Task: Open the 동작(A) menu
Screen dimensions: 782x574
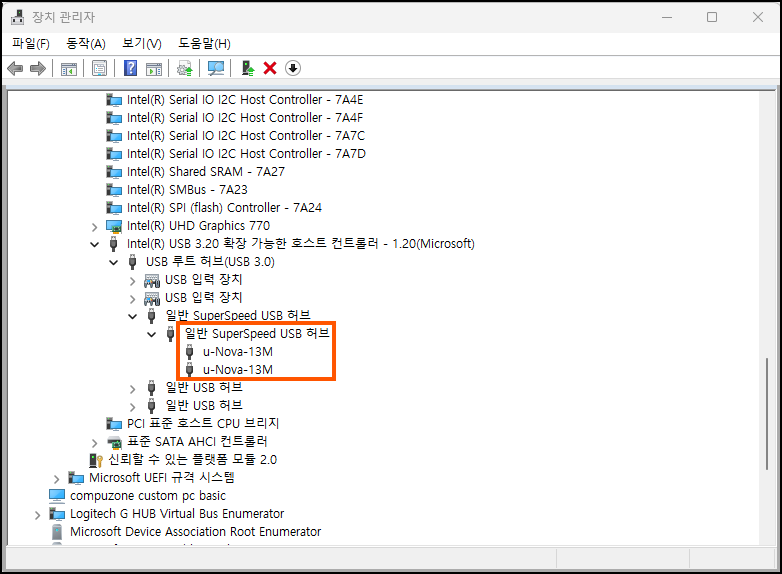Action: click(x=85, y=43)
